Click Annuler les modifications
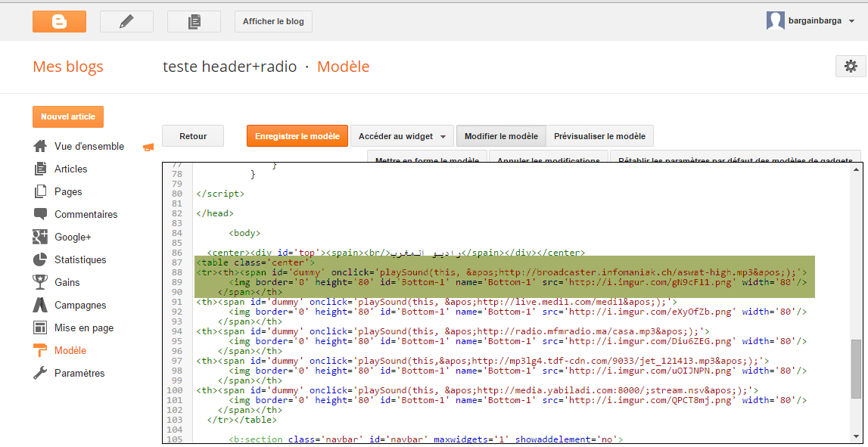 pos(549,156)
